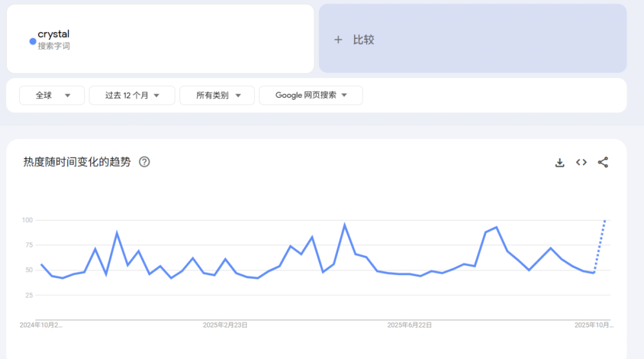
Task: Click the blue dot beside crystal
Action: click(32, 41)
